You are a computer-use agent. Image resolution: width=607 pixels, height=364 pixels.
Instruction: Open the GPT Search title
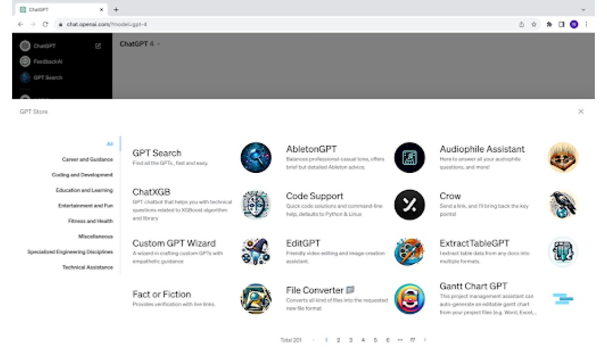[x=157, y=153]
